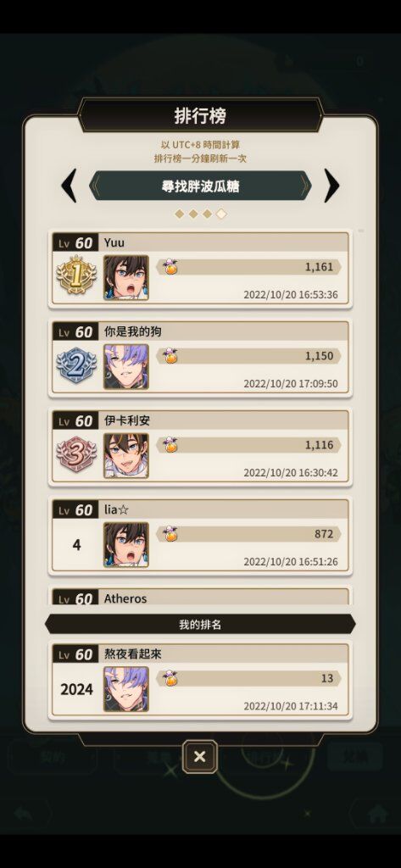Open 伊卡利安 player avatar

(126, 456)
